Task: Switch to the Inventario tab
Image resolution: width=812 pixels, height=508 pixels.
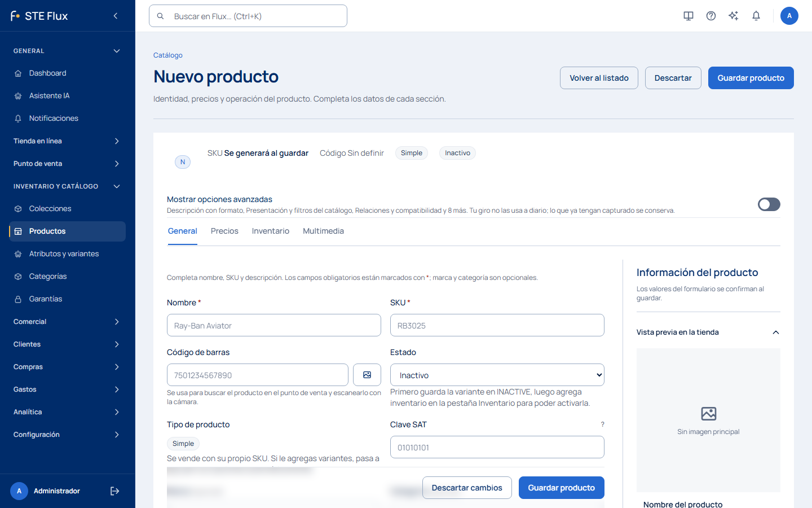Action: (x=271, y=231)
